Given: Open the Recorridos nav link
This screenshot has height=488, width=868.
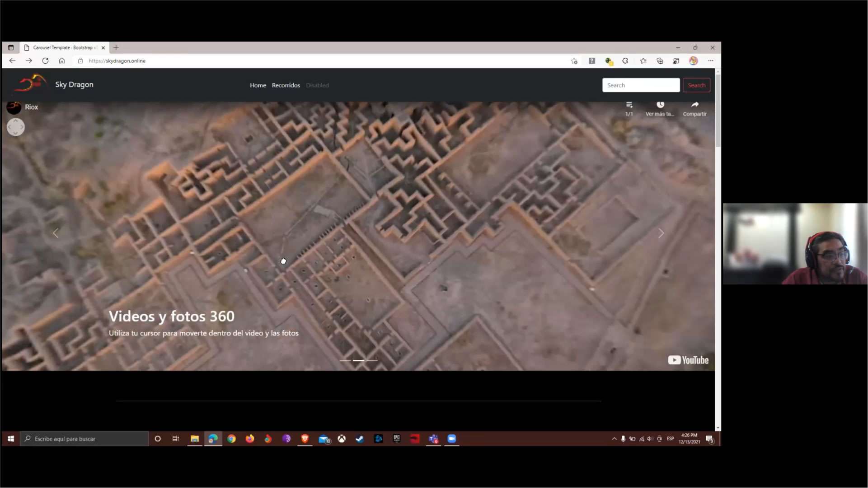Looking at the screenshot, I should tap(286, 85).
